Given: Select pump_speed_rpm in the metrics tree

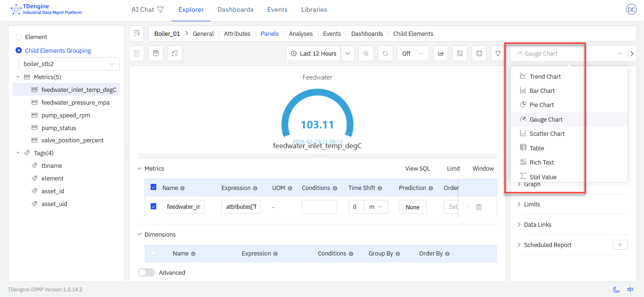Looking at the screenshot, I should tap(66, 115).
